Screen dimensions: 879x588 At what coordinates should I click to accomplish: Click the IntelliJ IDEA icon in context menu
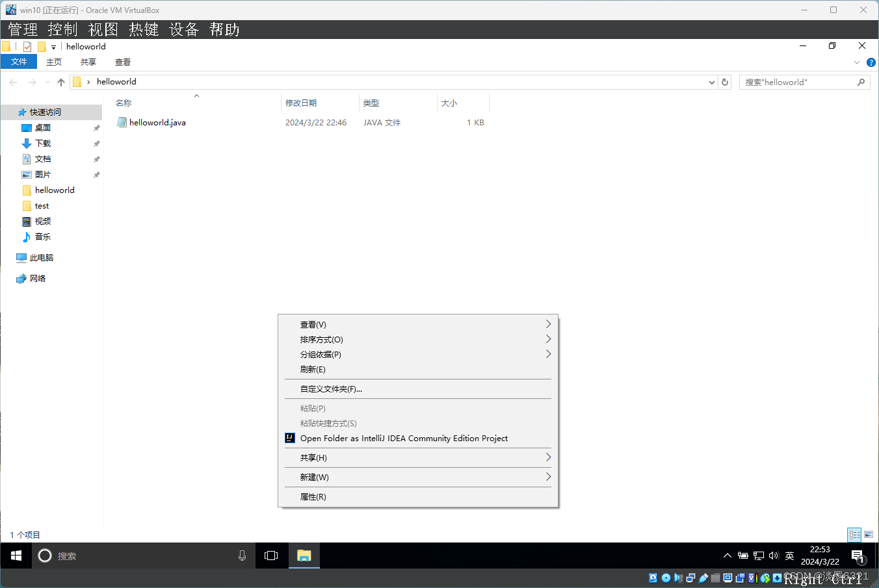click(x=290, y=439)
